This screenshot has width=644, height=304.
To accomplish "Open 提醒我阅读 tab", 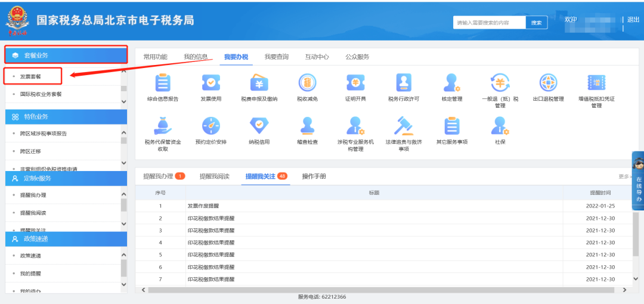I will pos(215,176).
